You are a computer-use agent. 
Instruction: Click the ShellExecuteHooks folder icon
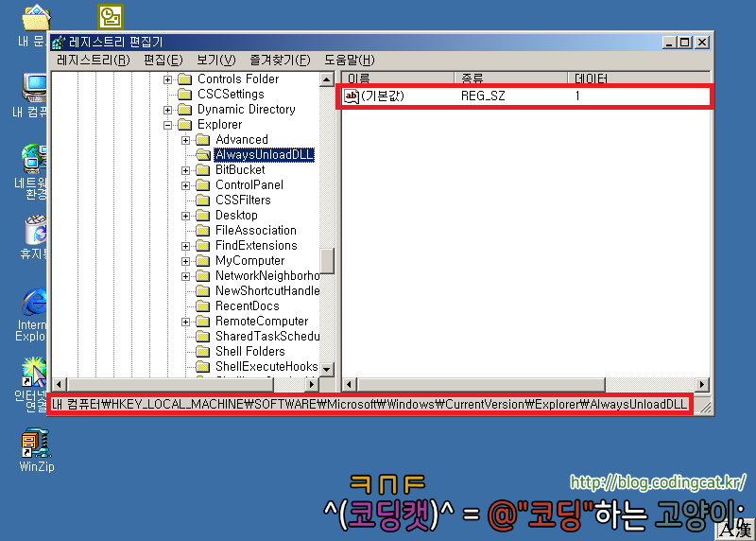tap(203, 367)
